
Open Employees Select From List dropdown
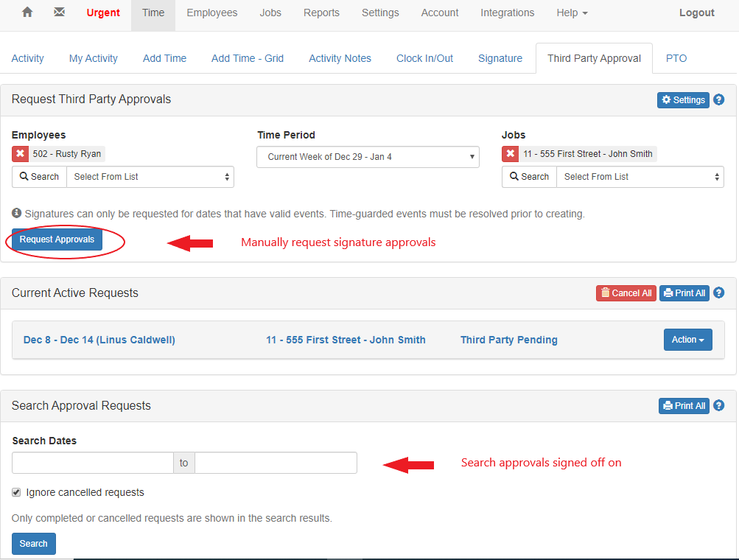coord(150,177)
